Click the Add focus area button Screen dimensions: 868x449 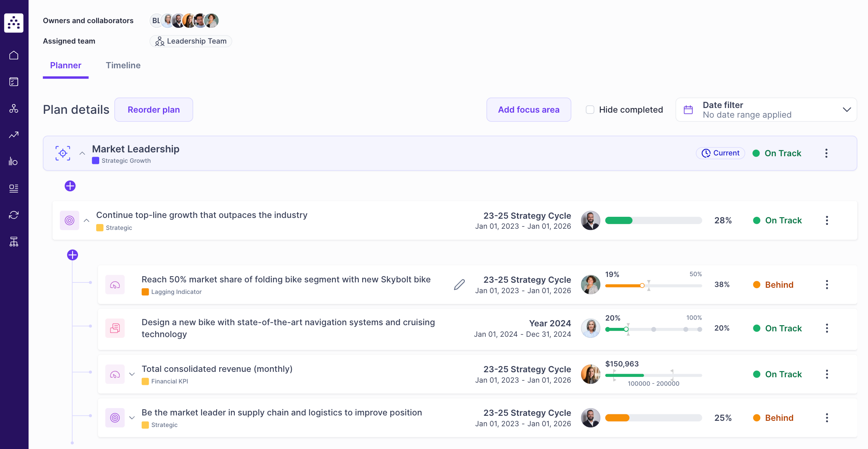click(528, 110)
